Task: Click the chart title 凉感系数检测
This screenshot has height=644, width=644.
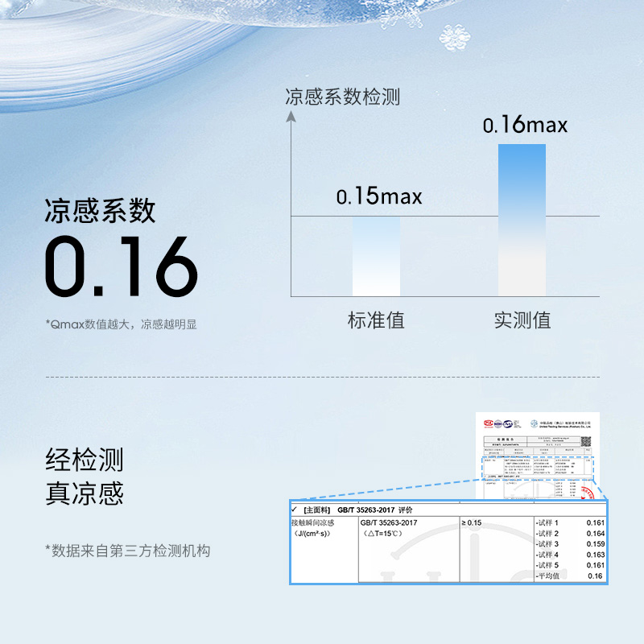Action: 343,97
